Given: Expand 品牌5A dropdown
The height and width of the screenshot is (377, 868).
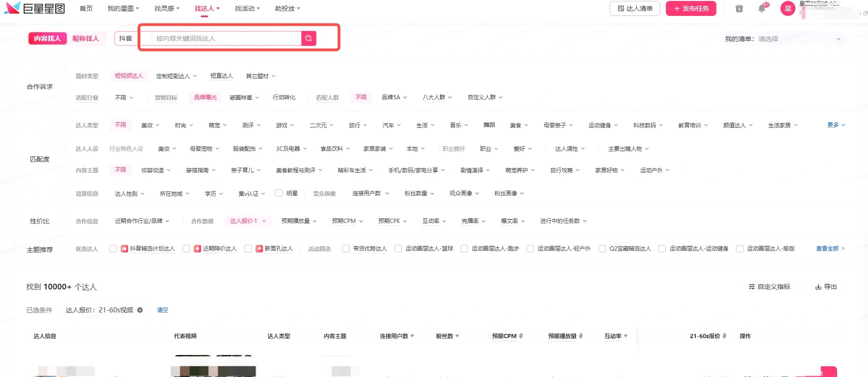Looking at the screenshot, I should point(394,97).
